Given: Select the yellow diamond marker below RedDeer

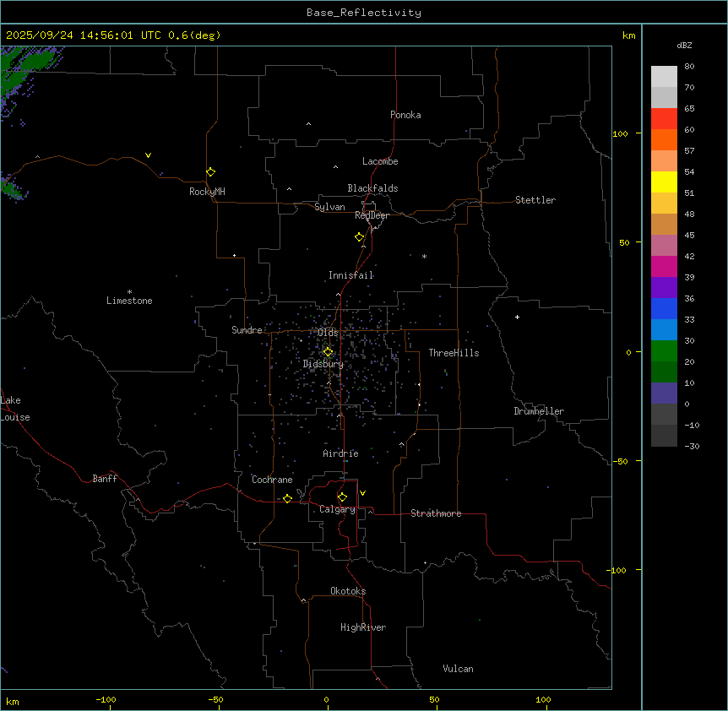Looking at the screenshot, I should [360, 236].
